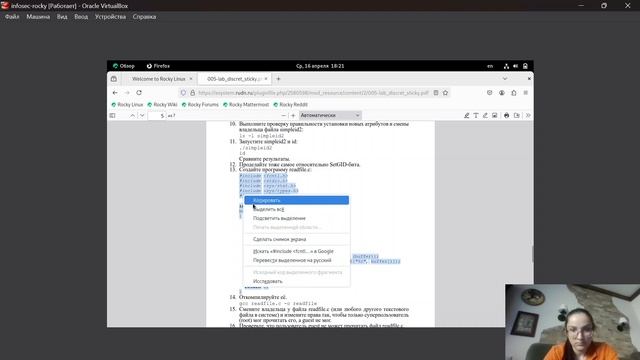This screenshot has width=640, height=360.
Task: Close the Welcome to Rocky Linux tab
Action: (191, 79)
